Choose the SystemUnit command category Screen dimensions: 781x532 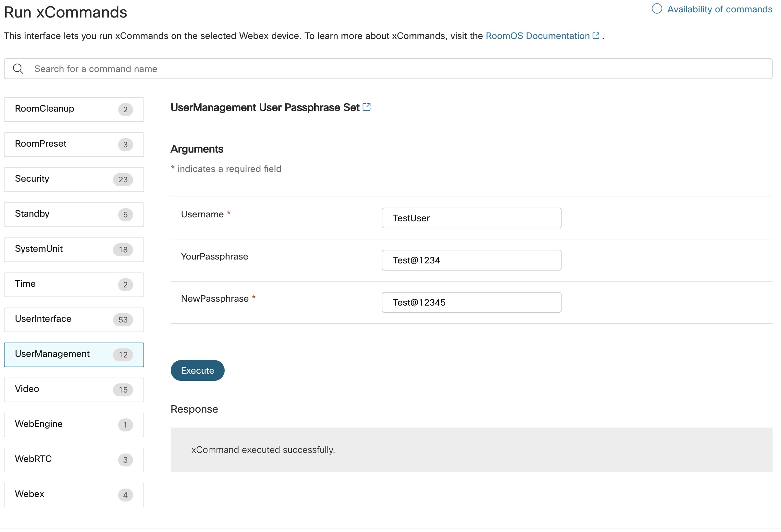pyautogui.click(x=74, y=249)
